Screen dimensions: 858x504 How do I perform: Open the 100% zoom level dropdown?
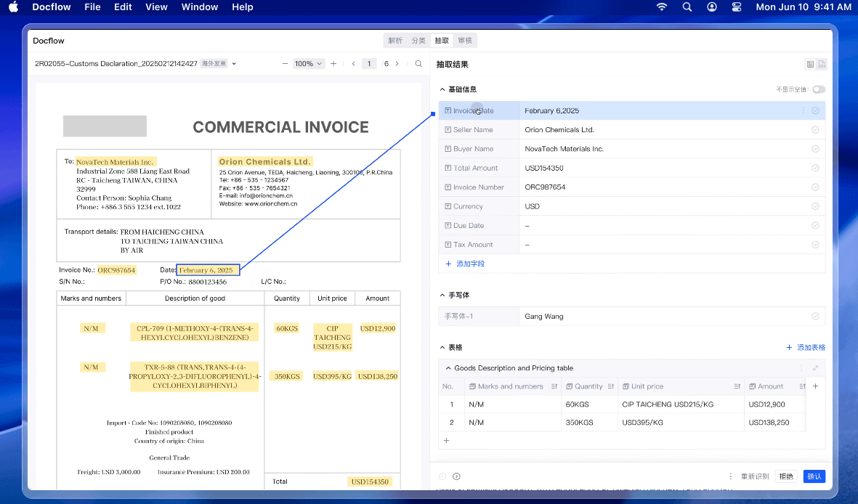pos(309,64)
